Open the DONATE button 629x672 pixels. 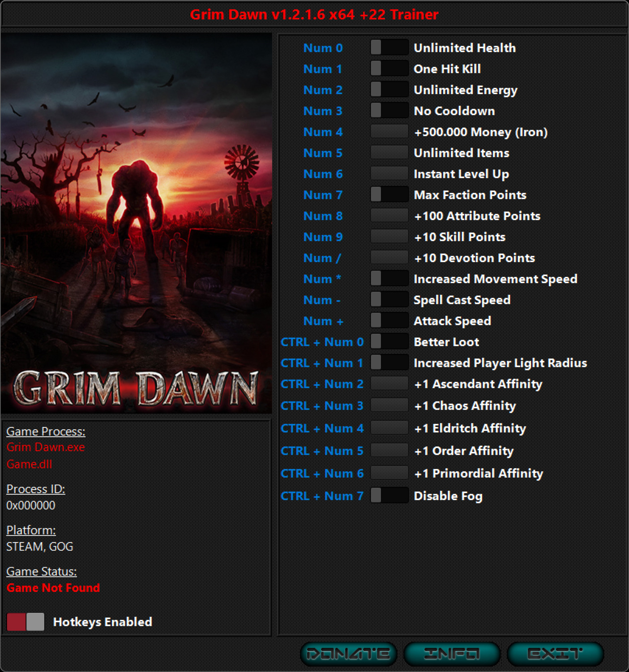tap(348, 654)
